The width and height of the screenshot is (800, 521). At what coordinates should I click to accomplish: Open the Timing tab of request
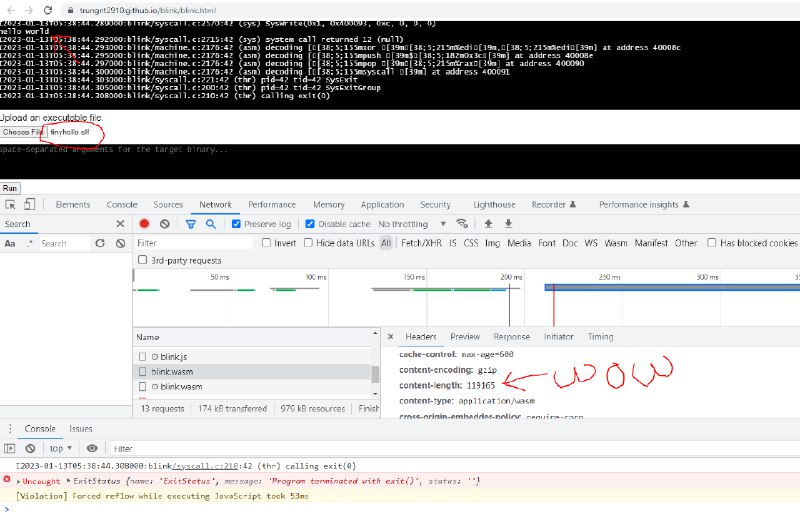pyautogui.click(x=600, y=337)
